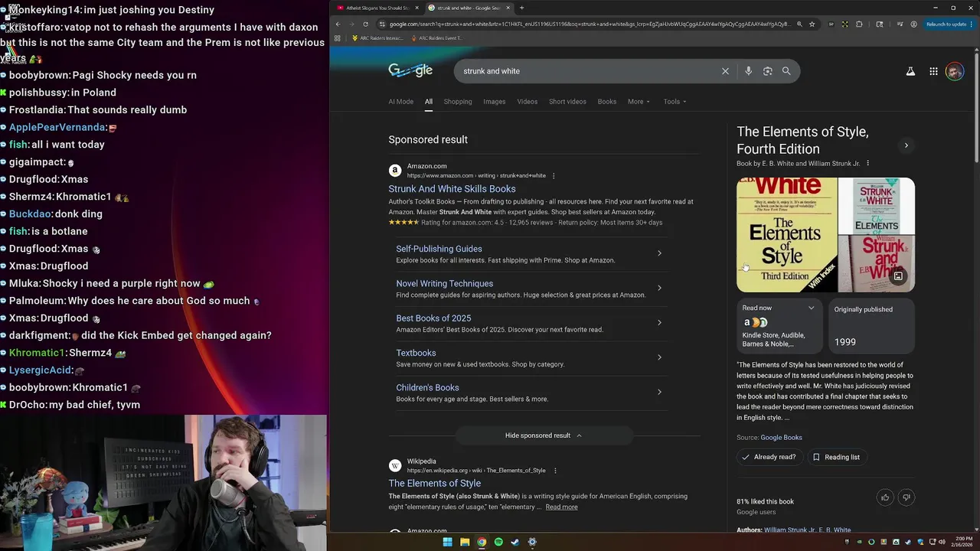Open Self-Publishing Guides sitelink arrow
The image size is (980, 551).
pos(659,253)
